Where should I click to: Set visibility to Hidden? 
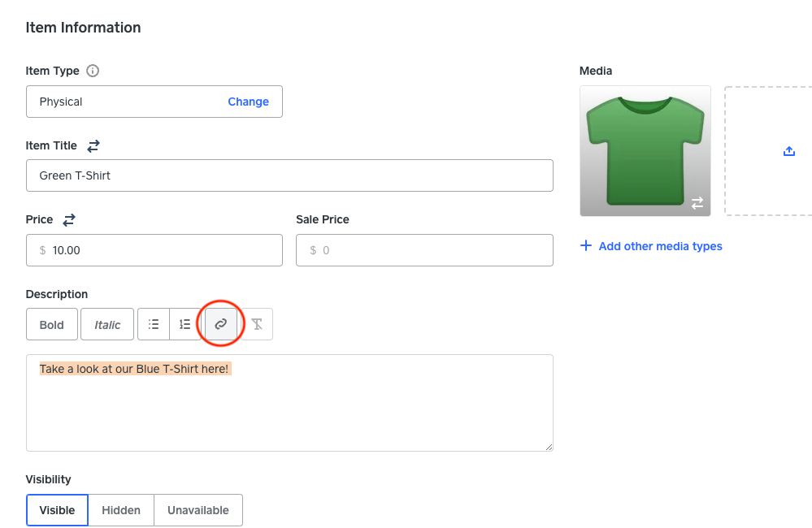121,510
